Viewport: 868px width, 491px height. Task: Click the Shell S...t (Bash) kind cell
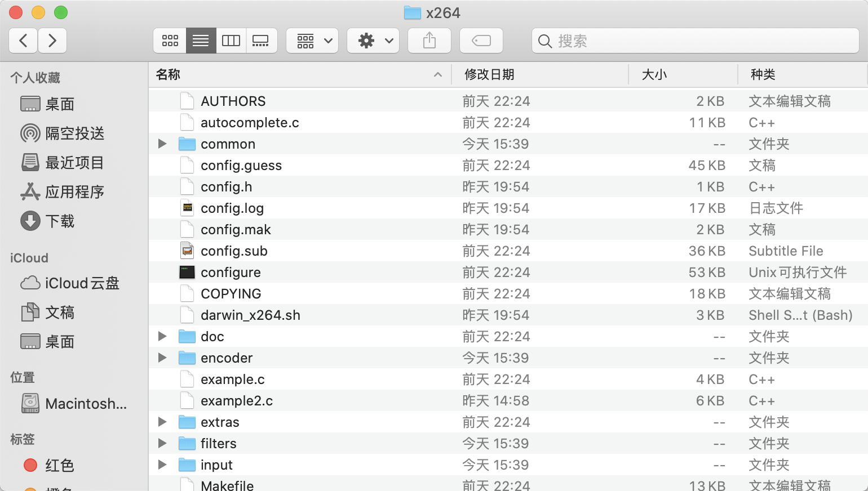point(800,315)
